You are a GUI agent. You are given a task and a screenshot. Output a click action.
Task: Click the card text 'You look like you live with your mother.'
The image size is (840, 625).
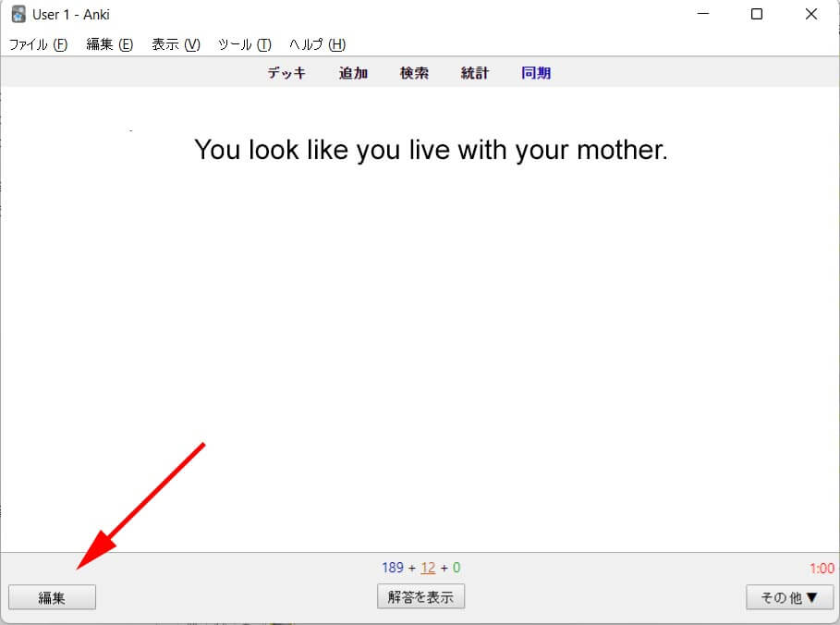[432, 150]
